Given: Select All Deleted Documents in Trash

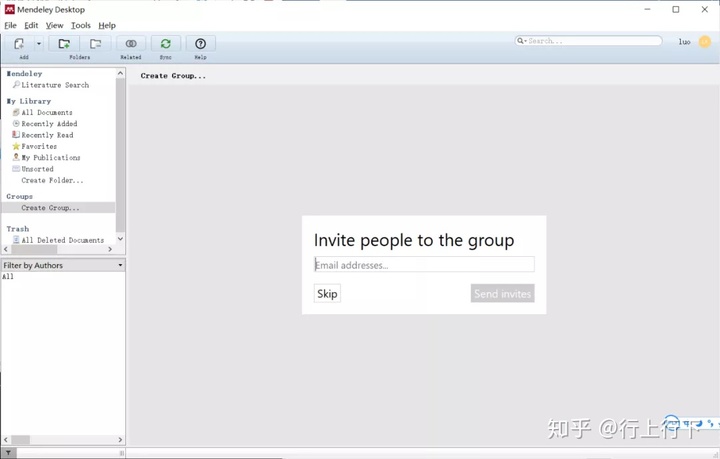Looking at the screenshot, I should click(x=62, y=240).
